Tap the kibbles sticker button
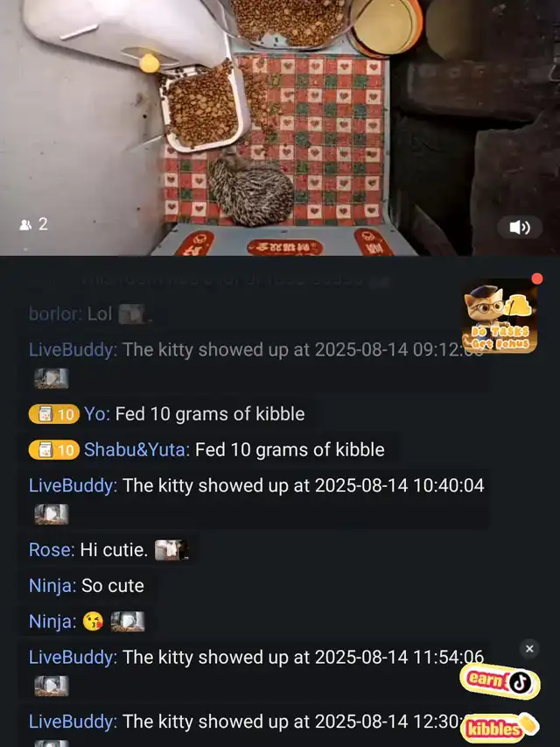 [499, 727]
